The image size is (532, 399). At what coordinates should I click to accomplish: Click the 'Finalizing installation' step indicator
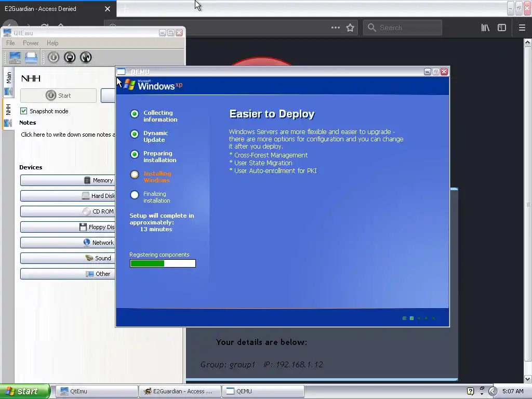point(135,195)
